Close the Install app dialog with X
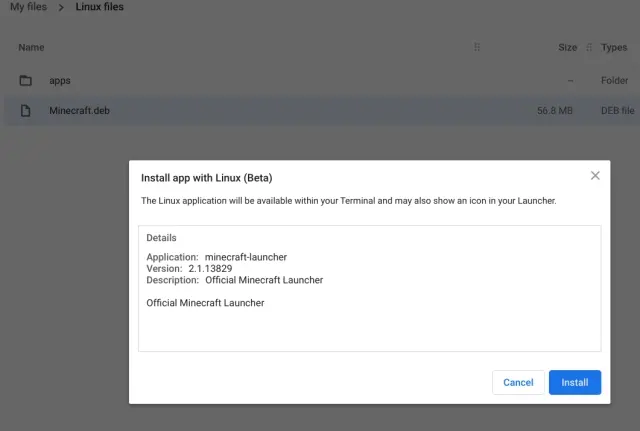The height and width of the screenshot is (431, 640). coord(595,176)
